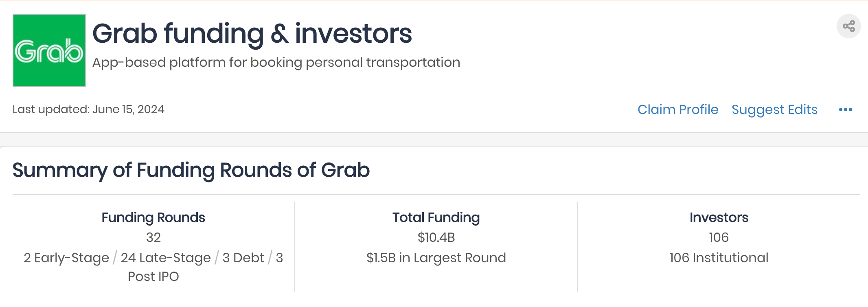This screenshot has height=307, width=868.
Task: Click the green Grab logo
Action: click(49, 50)
